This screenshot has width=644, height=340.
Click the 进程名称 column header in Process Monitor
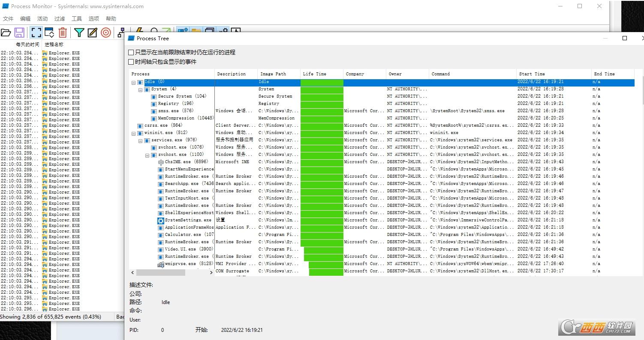point(54,45)
